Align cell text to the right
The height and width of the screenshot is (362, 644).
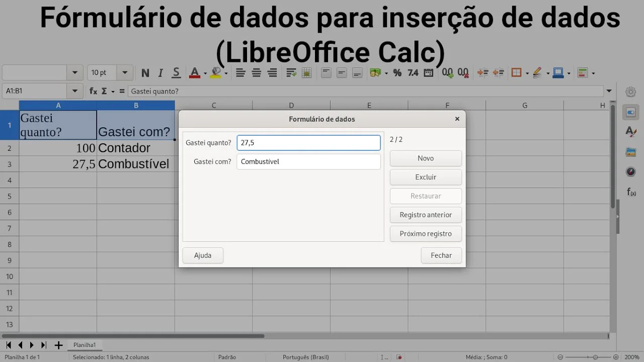click(272, 73)
